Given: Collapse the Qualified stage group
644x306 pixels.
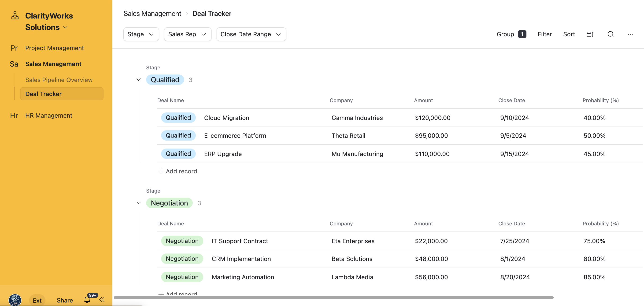Looking at the screenshot, I should pyautogui.click(x=138, y=80).
